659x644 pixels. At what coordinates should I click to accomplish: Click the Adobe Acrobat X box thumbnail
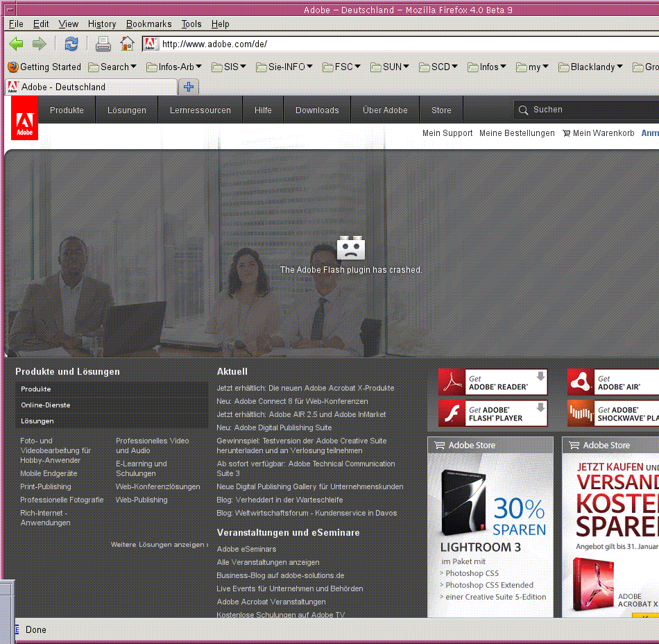point(593,584)
